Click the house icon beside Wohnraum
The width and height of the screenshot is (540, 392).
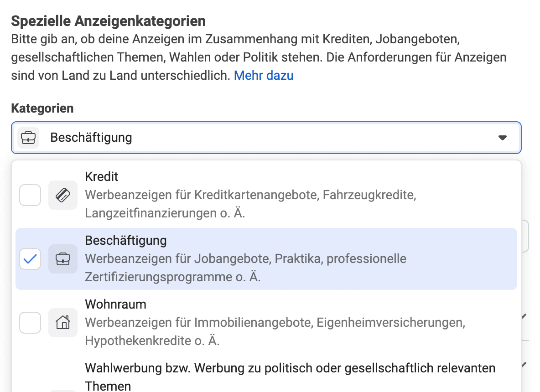point(63,323)
